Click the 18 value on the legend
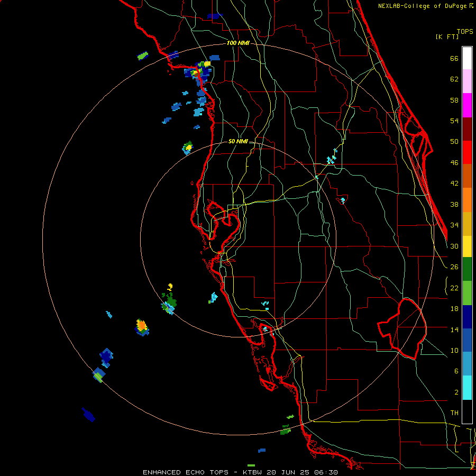 pyautogui.click(x=454, y=309)
